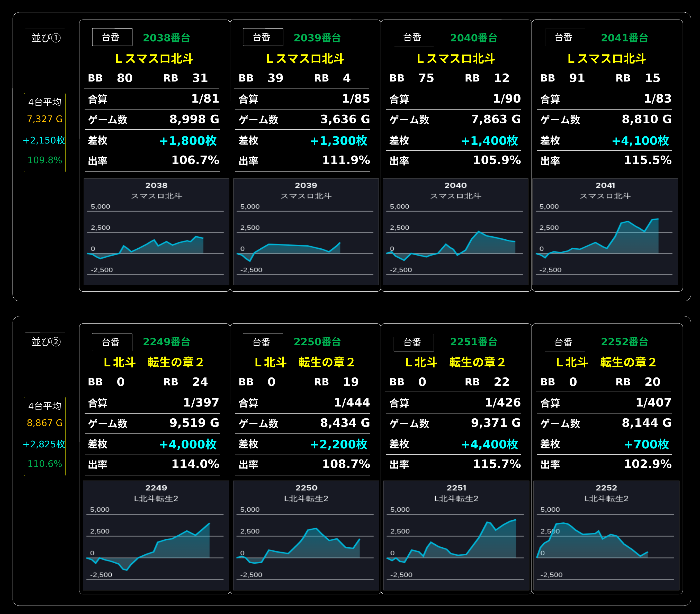The height and width of the screenshot is (614, 700).
Task: Select machine number 2040番台
Action: coord(474,38)
